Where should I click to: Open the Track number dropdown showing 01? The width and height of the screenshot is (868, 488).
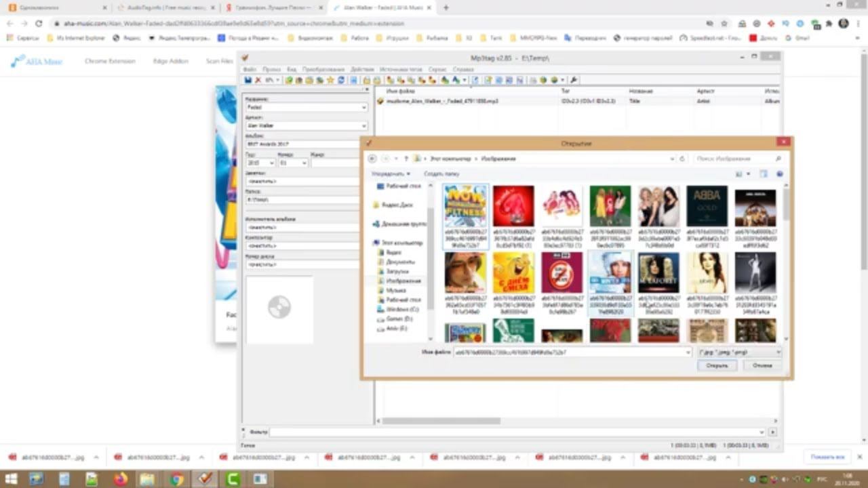(x=303, y=163)
